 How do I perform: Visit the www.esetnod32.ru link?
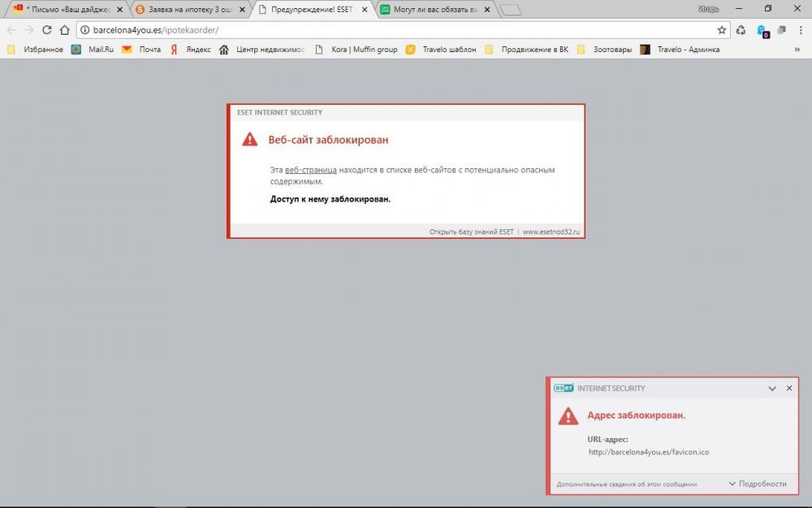pyautogui.click(x=551, y=232)
